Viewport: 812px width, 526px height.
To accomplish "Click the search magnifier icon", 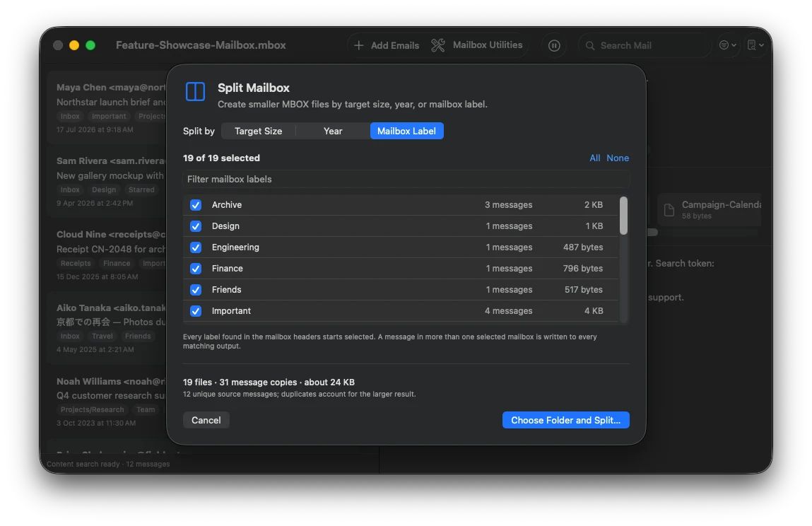I will click(x=590, y=46).
